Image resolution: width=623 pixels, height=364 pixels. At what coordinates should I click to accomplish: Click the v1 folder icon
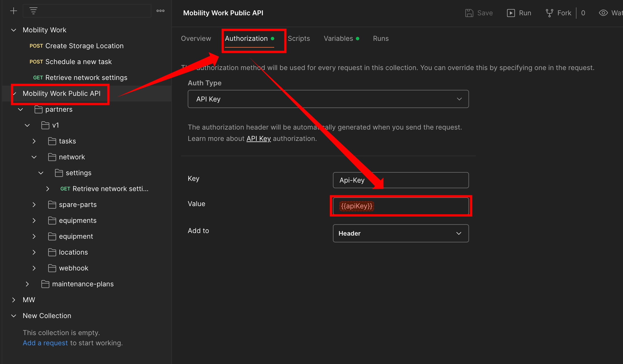coord(45,125)
